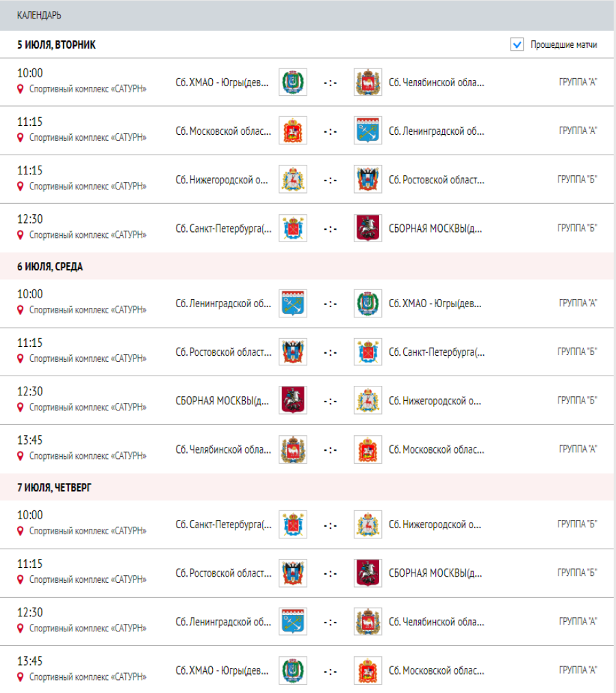The width and height of the screenshot is (616, 693).
Task: Click Санкт-Петербурга emblem in 7 July 10:00 match
Action: (293, 525)
